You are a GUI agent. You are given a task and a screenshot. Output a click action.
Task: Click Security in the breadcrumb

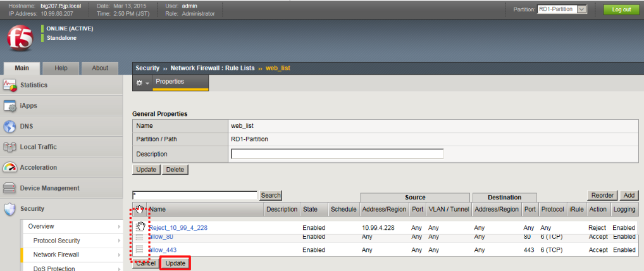point(147,68)
